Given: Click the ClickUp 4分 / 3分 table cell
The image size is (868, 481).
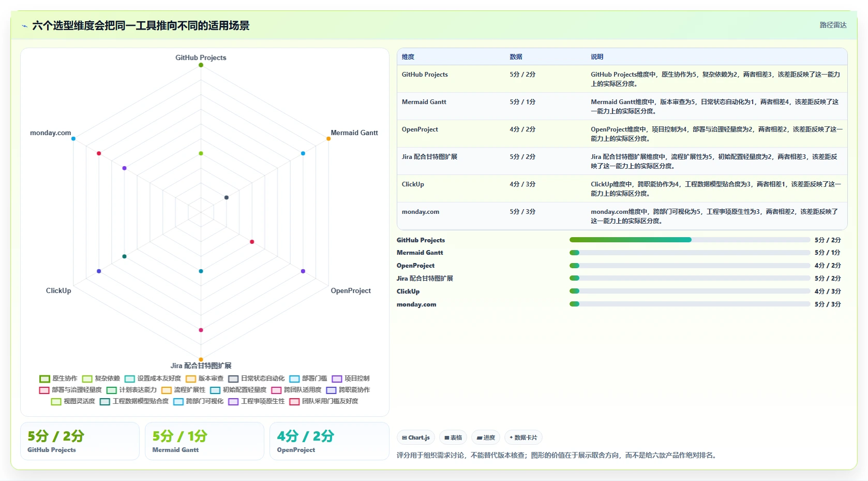Looking at the screenshot, I should coord(522,184).
